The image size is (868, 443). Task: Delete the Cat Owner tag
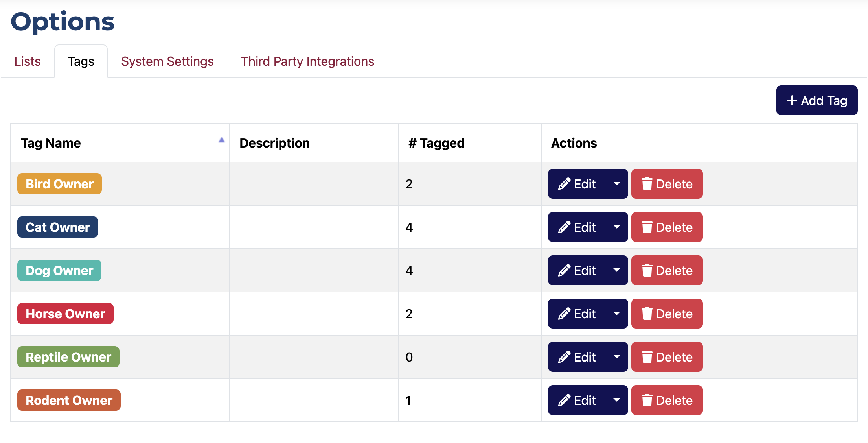click(x=667, y=227)
